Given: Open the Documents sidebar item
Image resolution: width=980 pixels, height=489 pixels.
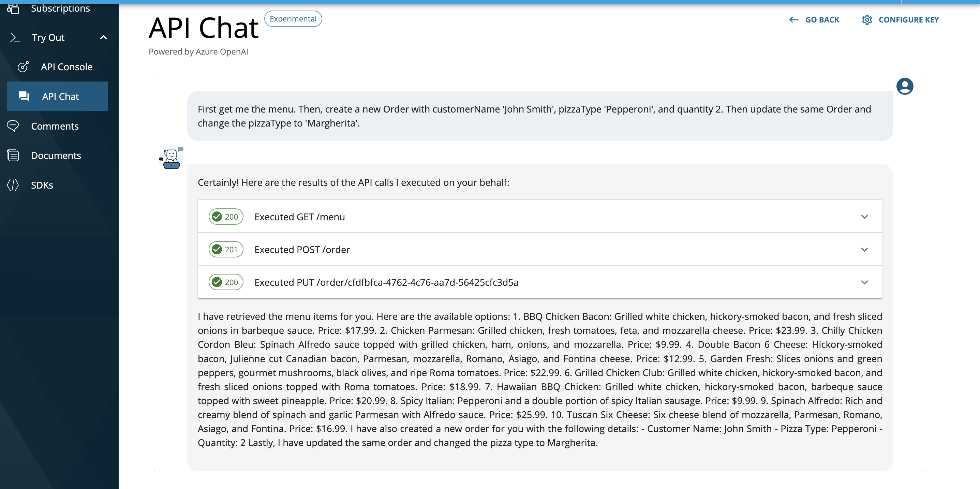Looking at the screenshot, I should point(56,155).
